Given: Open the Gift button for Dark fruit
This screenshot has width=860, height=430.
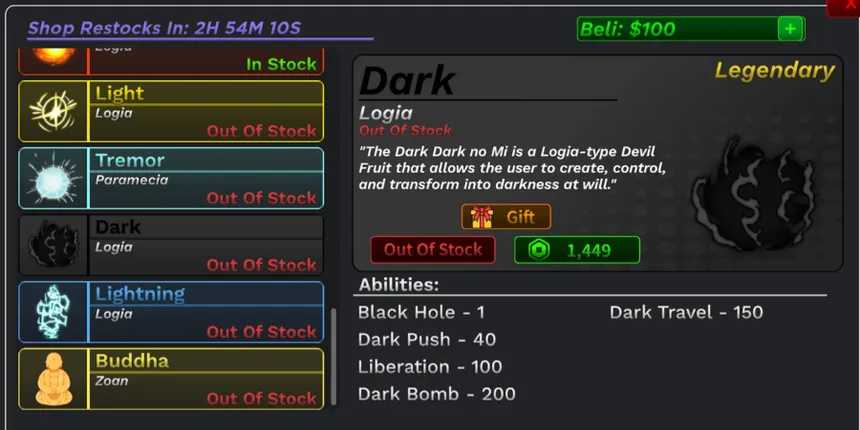Looking at the screenshot, I should point(506,217).
